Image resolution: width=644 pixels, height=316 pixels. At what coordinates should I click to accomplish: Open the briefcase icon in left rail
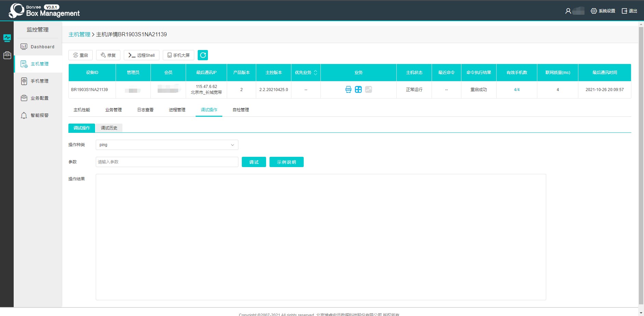7,55
